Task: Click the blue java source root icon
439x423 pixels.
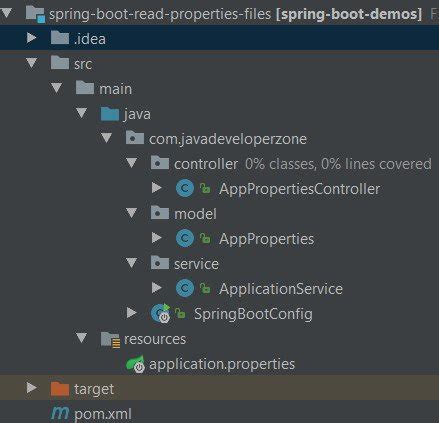Action: coord(110,114)
